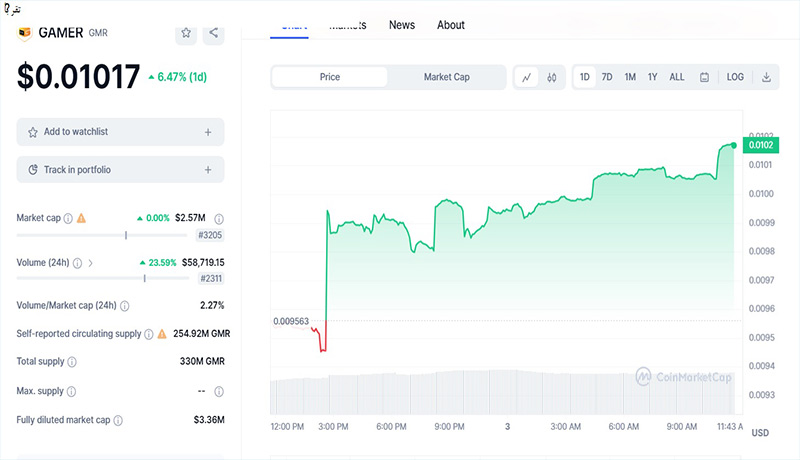Image resolution: width=800 pixels, height=460 pixels.
Task: Open Volume (24h) info icon
Action: coord(77,263)
